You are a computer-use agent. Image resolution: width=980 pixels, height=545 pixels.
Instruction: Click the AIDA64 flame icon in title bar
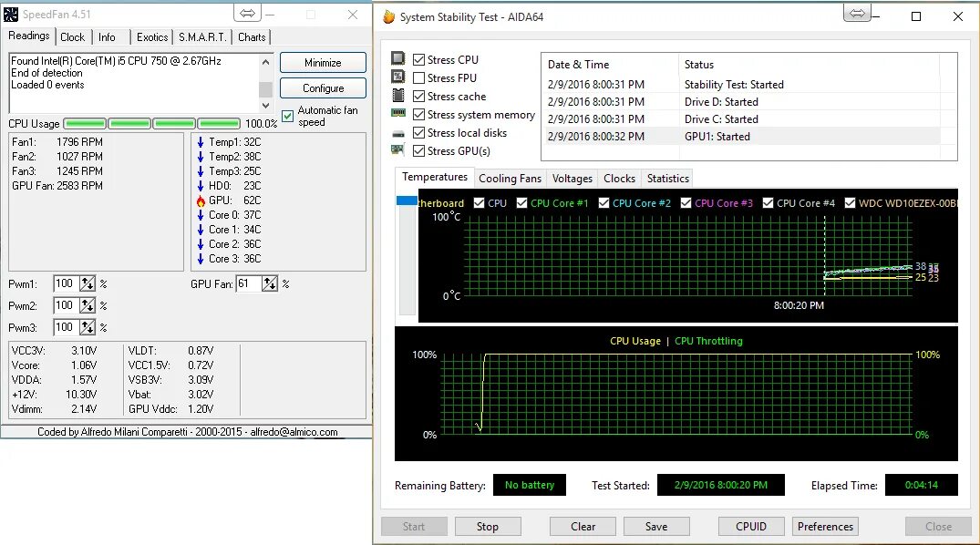[x=388, y=17]
